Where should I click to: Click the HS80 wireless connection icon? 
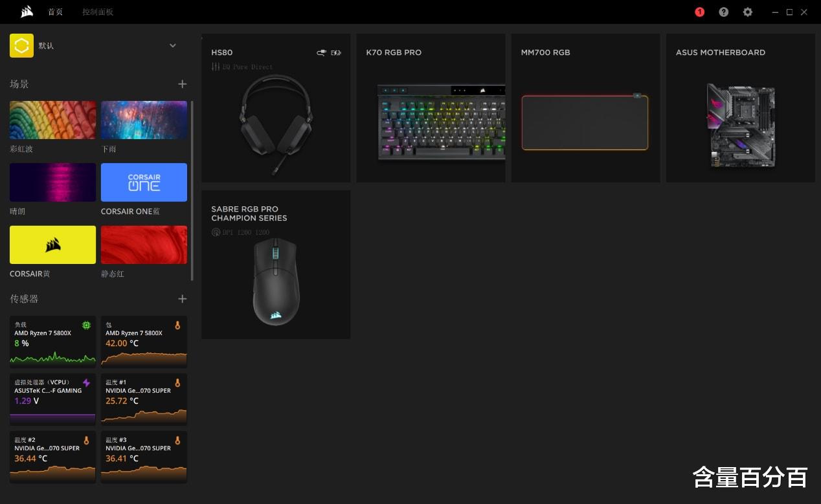[x=322, y=52]
